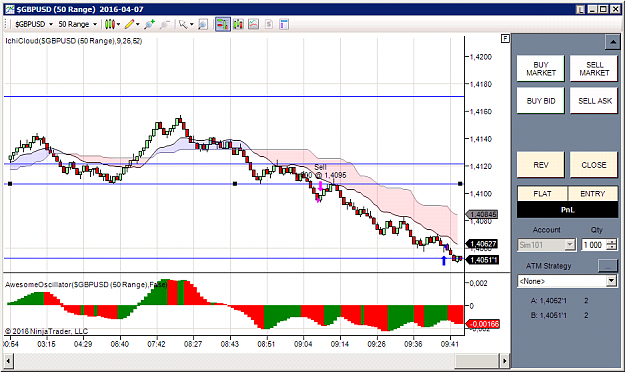Click the -0,00166 oscillator value marker
This screenshot has width=625, height=374.
(x=482, y=324)
